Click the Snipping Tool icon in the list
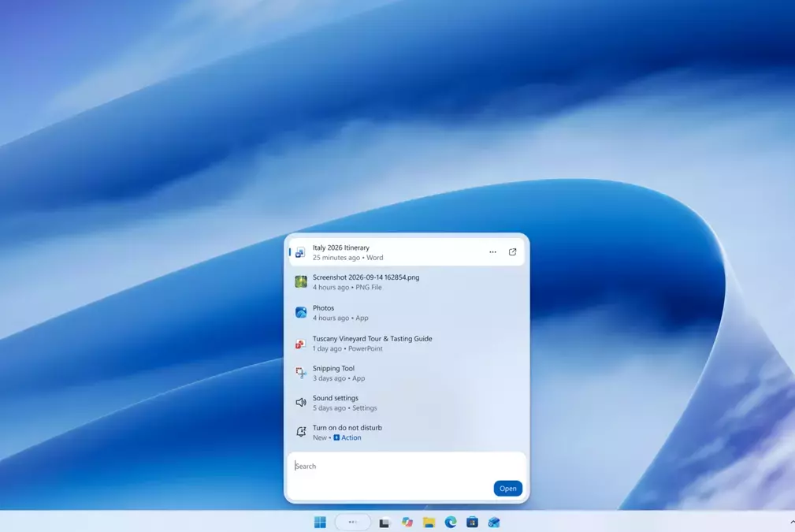795x532 pixels. (301, 373)
